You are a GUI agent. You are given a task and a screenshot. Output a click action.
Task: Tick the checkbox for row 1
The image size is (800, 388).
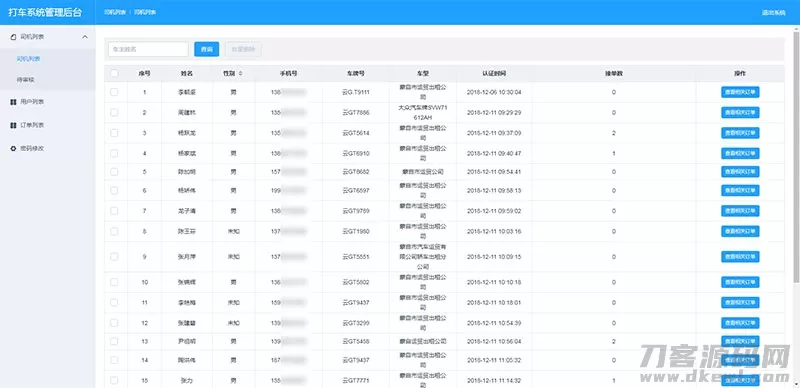pyautogui.click(x=114, y=92)
